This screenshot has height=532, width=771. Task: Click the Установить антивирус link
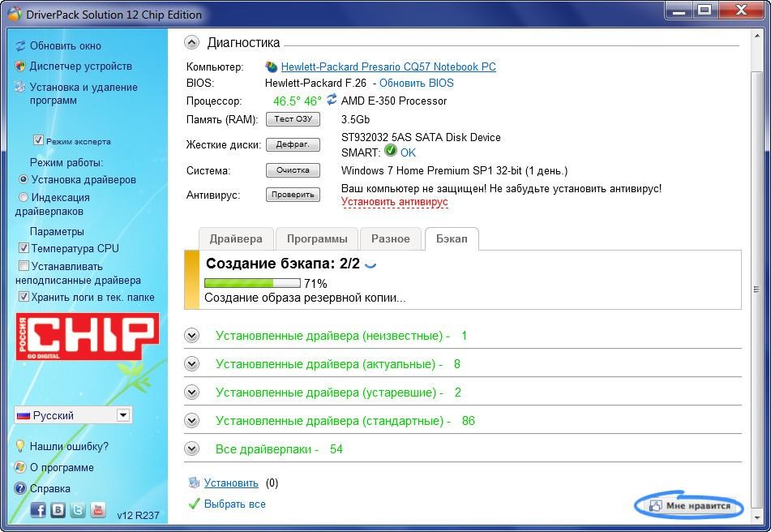(x=394, y=202)
